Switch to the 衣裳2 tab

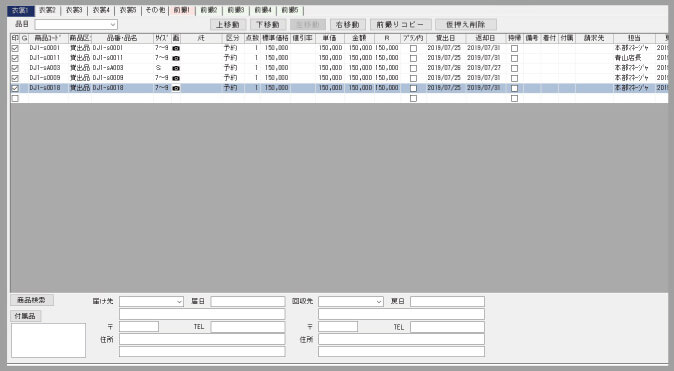click(47, 10)
